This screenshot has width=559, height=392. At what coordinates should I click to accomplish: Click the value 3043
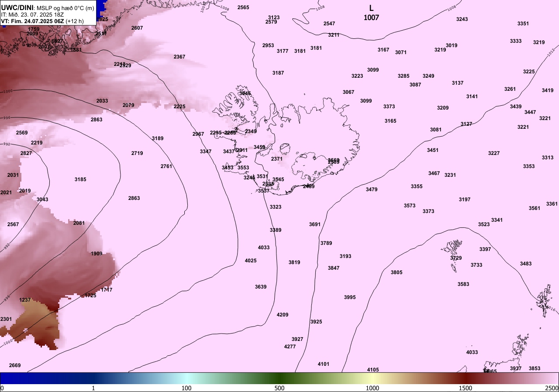tap(42, 199)
